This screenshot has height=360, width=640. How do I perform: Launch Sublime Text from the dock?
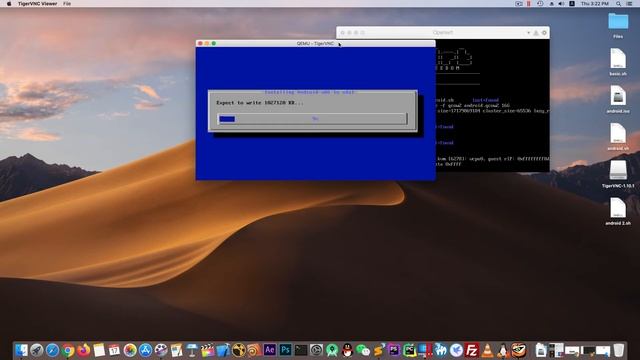[x=378, y=350]
